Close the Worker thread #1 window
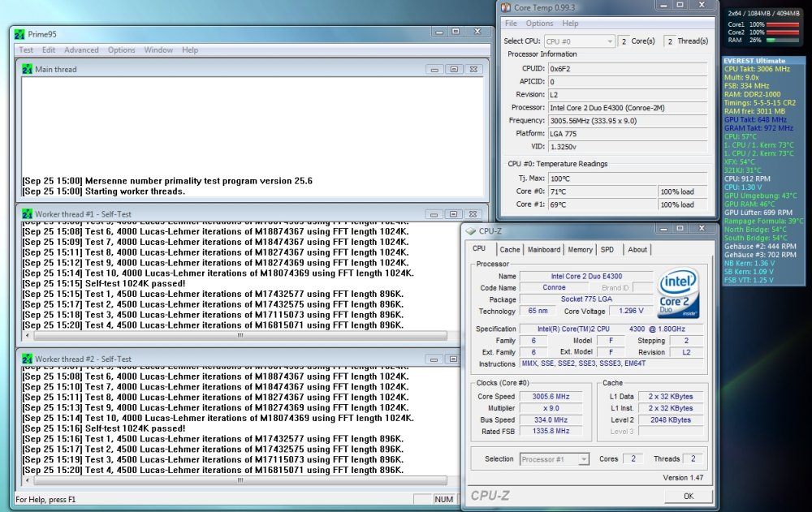Screen dimensions: 812x512 pyautogui.click(x=473, y=214)
